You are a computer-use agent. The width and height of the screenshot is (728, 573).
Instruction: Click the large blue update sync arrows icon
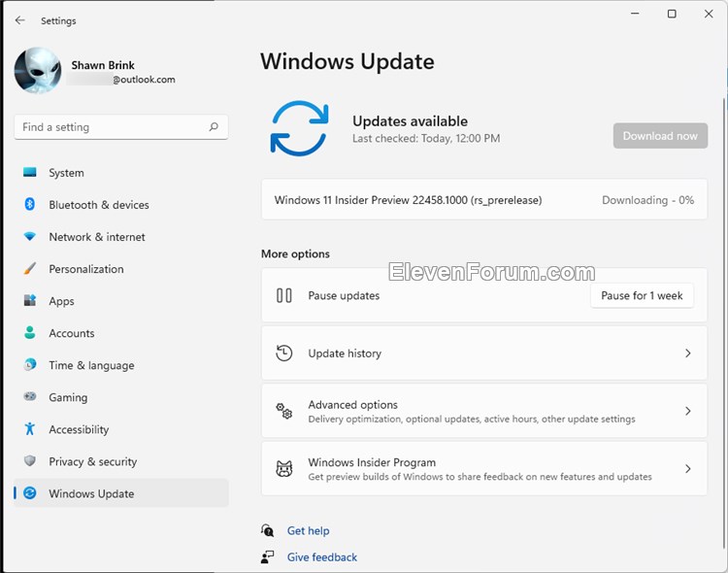click(300, 128)
